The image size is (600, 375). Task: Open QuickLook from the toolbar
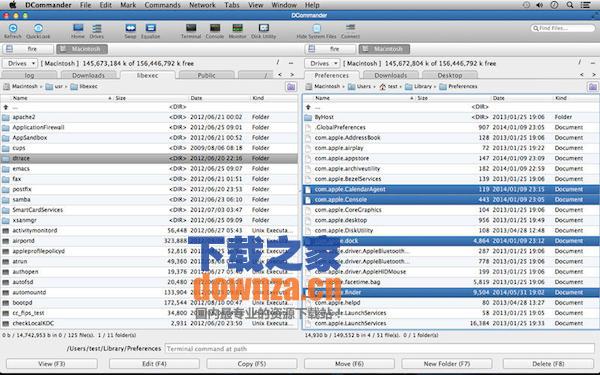pos(38,31)
